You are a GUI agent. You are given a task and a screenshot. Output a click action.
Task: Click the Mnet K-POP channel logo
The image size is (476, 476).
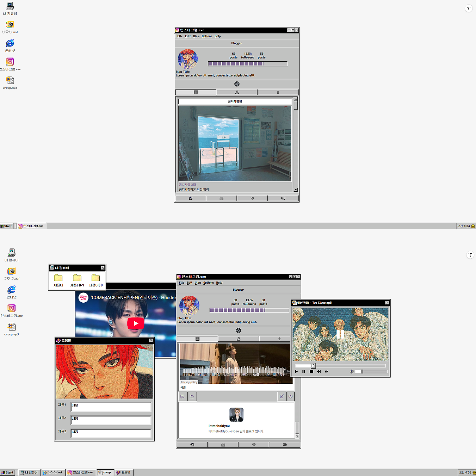84,297
